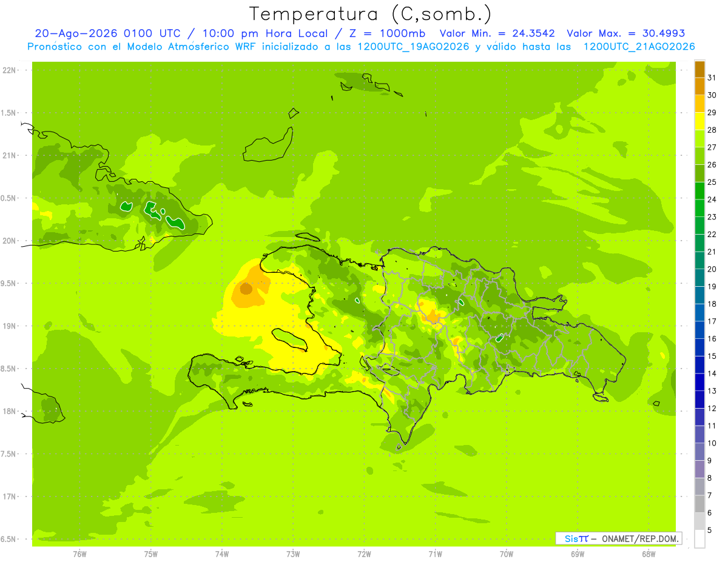Click legend value "28"
728x562 pixels.
click(712, 130)
